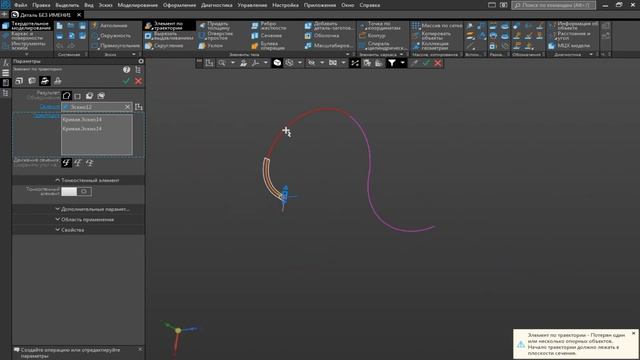Open the Эскиз menu
The height and width of the screenshot is (360, 640).
coord(105,5)
